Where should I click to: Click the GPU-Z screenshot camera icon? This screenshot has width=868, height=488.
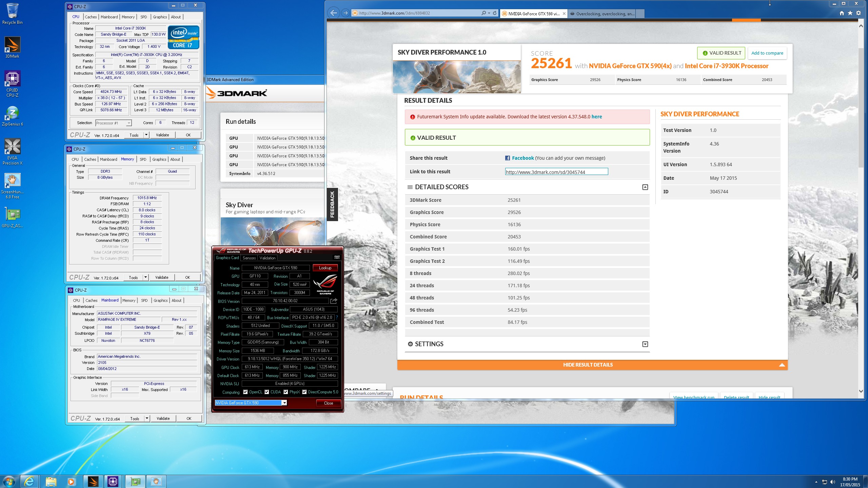coord(337,257)
